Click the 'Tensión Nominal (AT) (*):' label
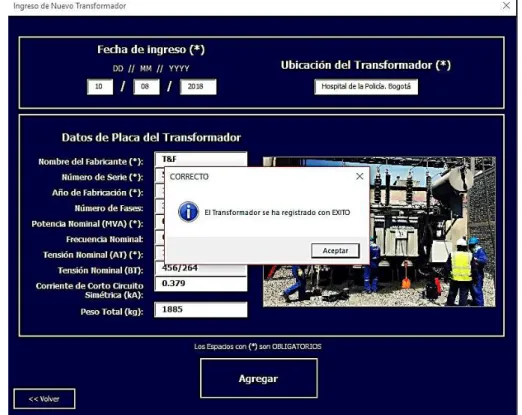 tap(93, 255)
